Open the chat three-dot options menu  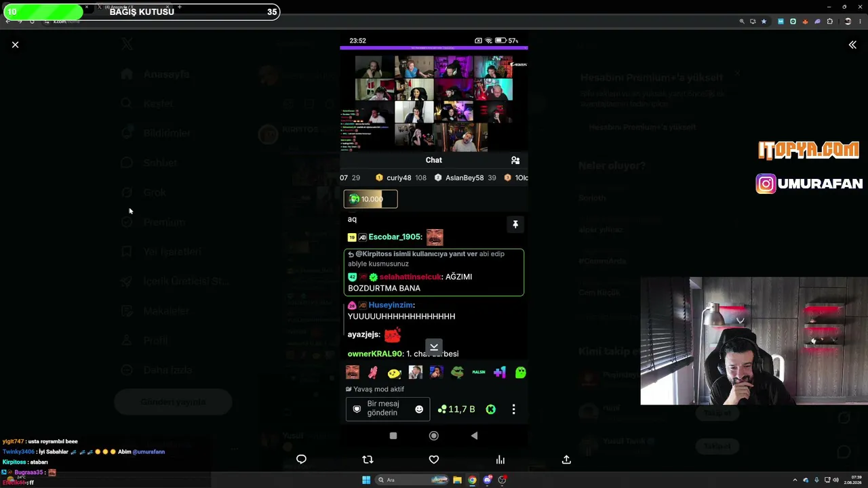513,409
